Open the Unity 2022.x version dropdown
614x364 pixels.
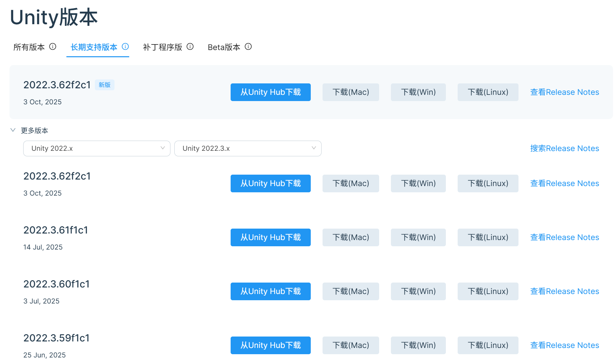(96, 148)
